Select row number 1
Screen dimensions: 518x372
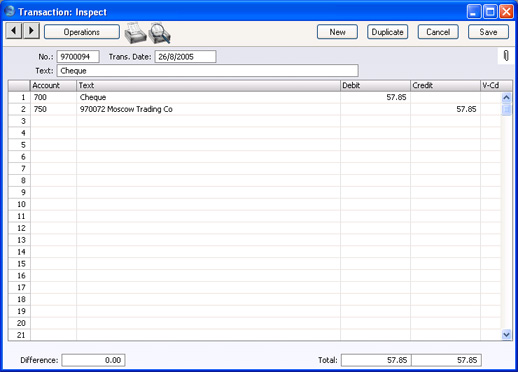[19, 97]
